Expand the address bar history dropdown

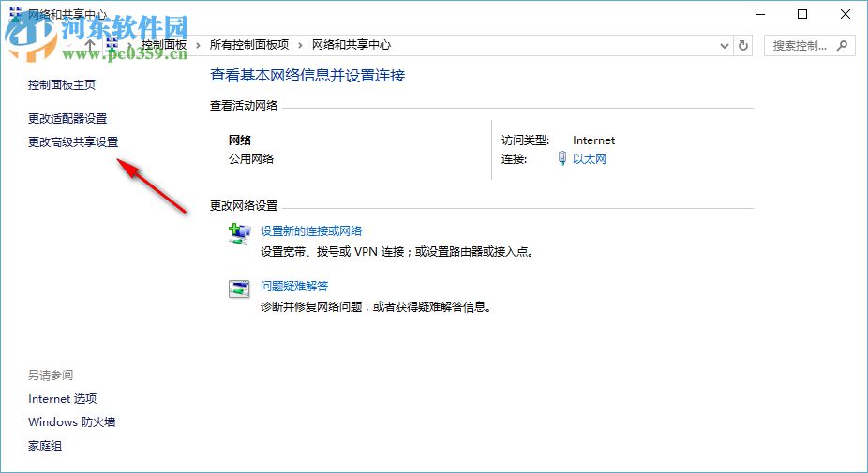coord(724,45)
